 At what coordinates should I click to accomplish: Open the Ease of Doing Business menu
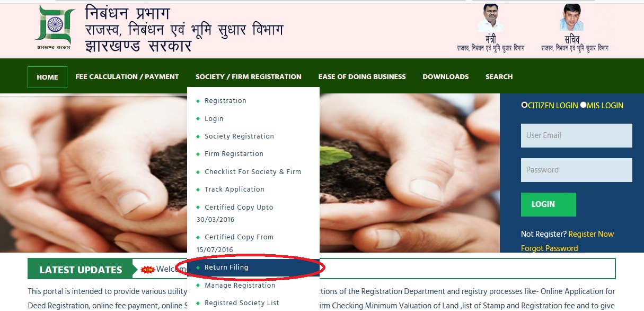362,77
